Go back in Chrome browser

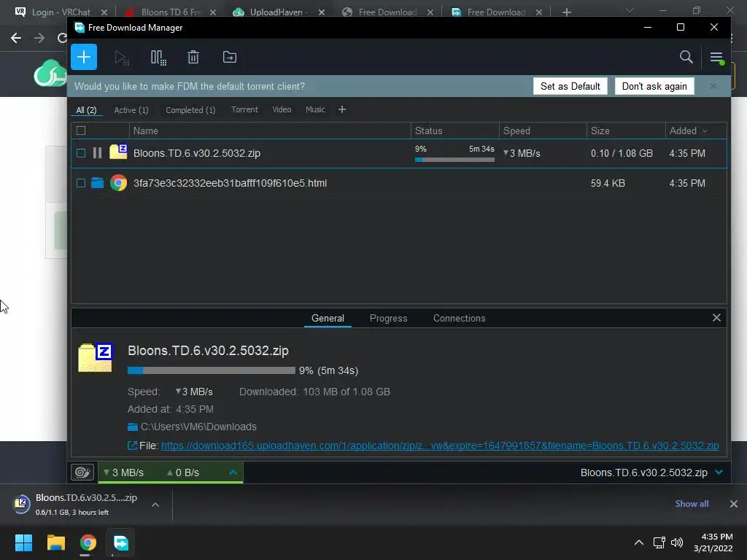coord(16,38)
